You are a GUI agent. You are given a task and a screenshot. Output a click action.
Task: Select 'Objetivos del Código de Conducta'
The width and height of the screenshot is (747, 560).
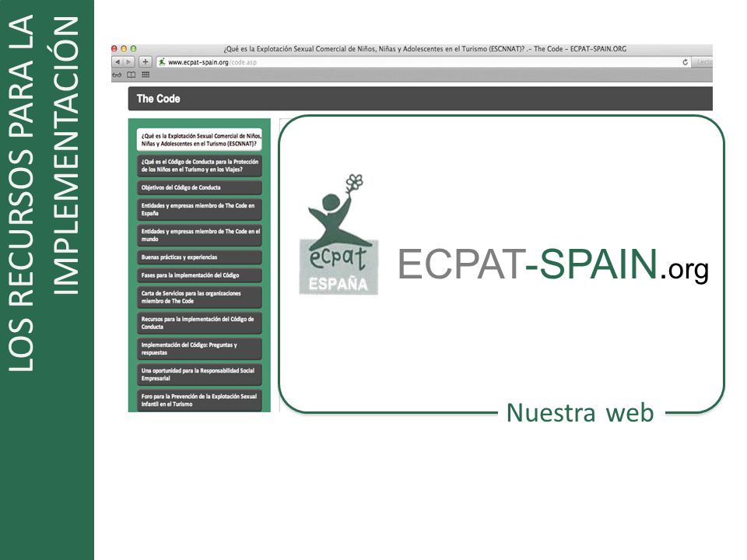[200, 187]
